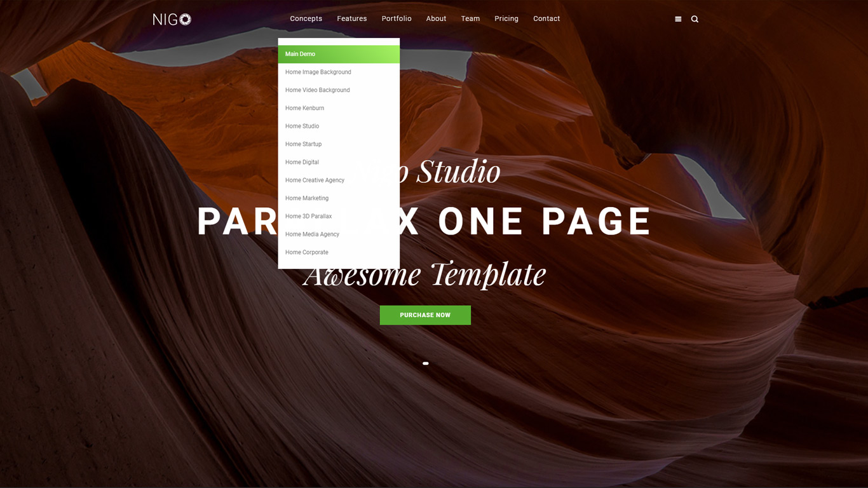
Task: Select Main Demo in dropdown
Action: point(339,54)
